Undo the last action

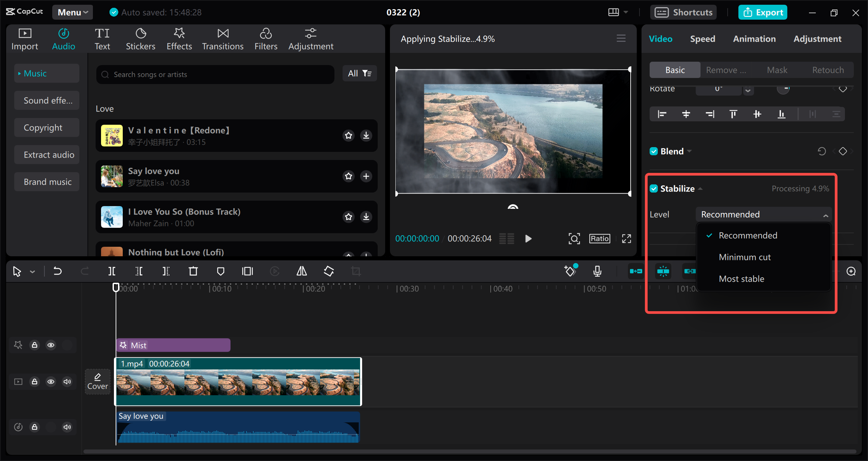point(57,271)
